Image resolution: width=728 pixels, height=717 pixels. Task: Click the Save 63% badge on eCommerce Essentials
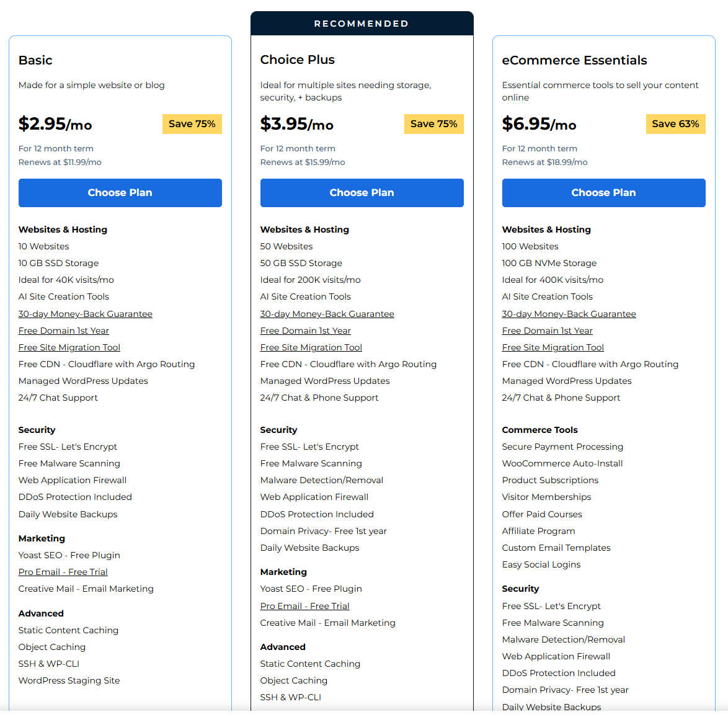click(x=675, y=124)
